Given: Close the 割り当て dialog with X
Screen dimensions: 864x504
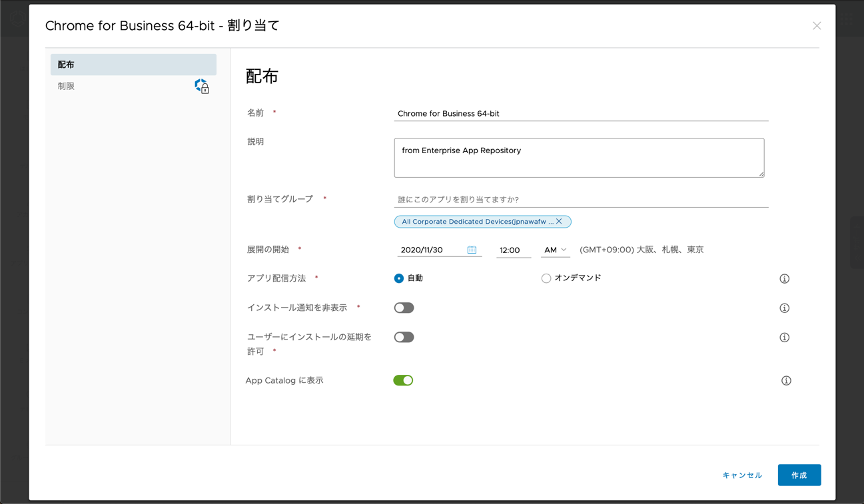Looking at the screenshot, I should point(817,26).
